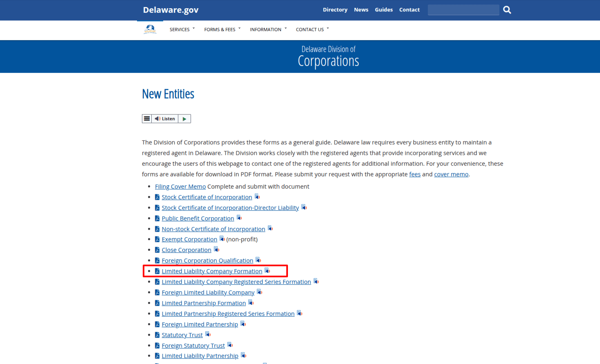
Task: Click the Listen audio button
Action: point(165,119)
